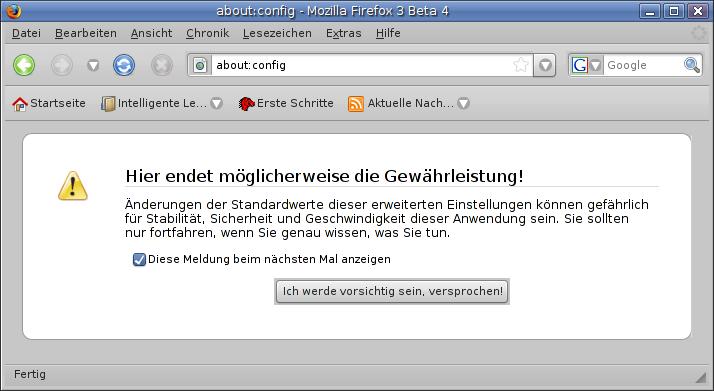Uncheck Diese Meldung beim nächsten Mal anzeigen
Image resolution: width=714 pixels, height=391 pixels.
coord(139,259)
